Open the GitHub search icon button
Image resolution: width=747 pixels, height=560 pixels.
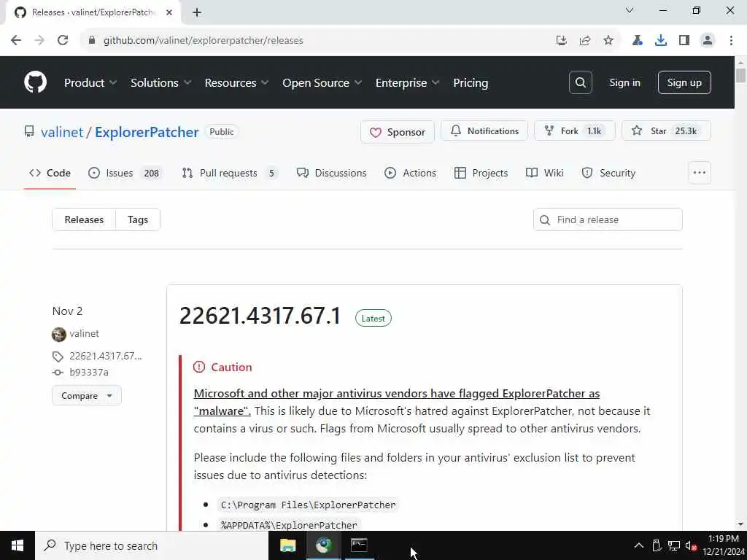[580, 82]
